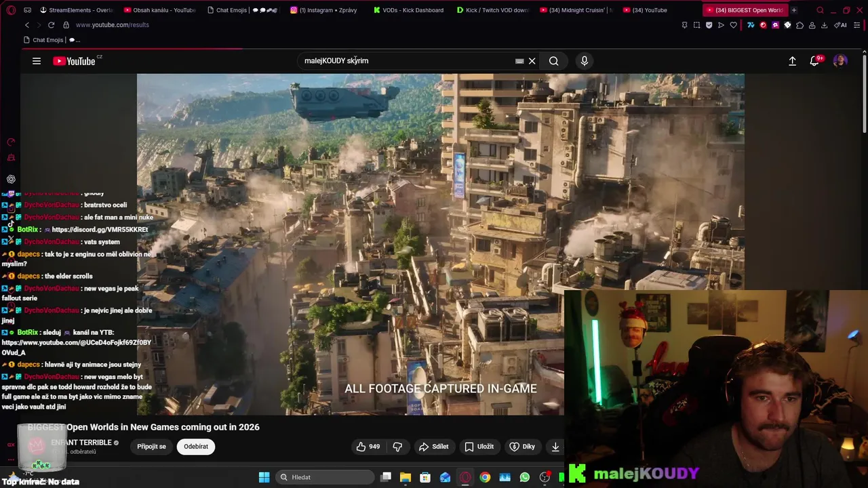Viewport: 868px width, 488px height.
Task: Open the browser downloads icon
Action: pos(824,25)
